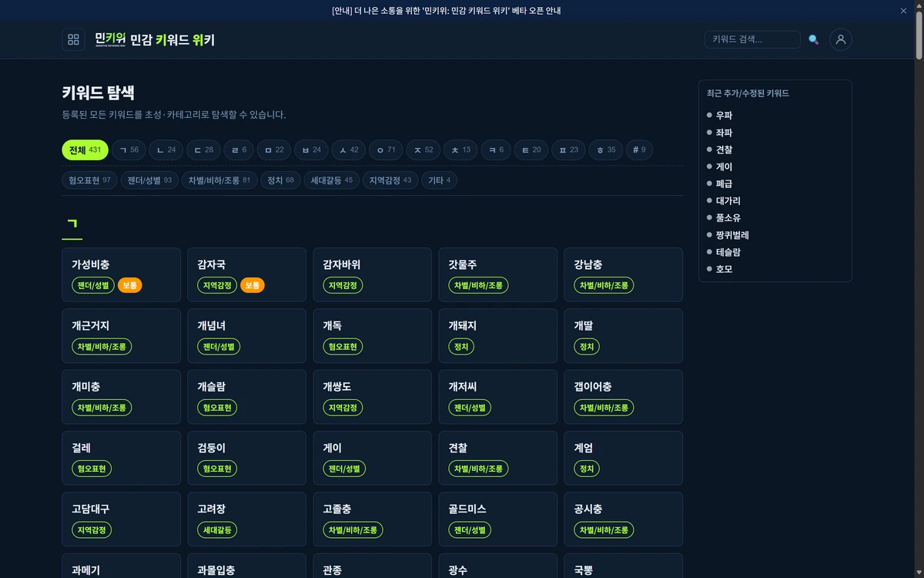Screen dimensions: 924x578
Task: Filter category 차별/비하/조롱 81
Action: (219, 180)
